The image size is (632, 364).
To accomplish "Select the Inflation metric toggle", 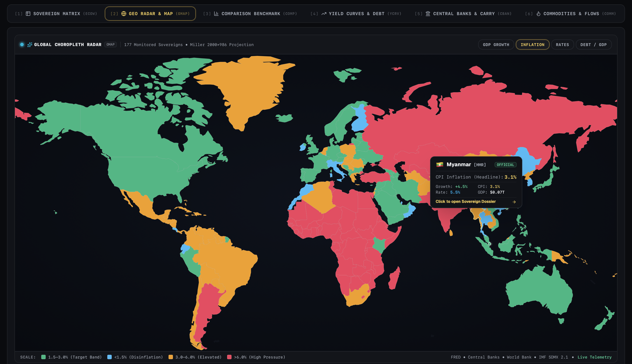I will click(532, 45).
